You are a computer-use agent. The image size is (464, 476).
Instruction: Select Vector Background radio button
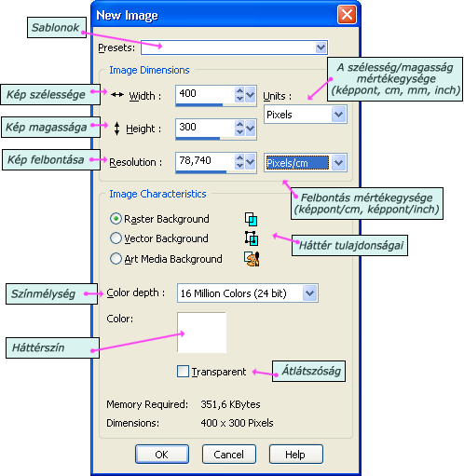tap(116, 238)
